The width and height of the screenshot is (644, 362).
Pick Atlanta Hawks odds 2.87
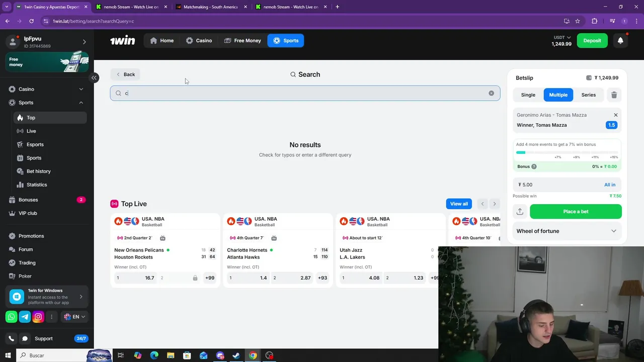293,278
